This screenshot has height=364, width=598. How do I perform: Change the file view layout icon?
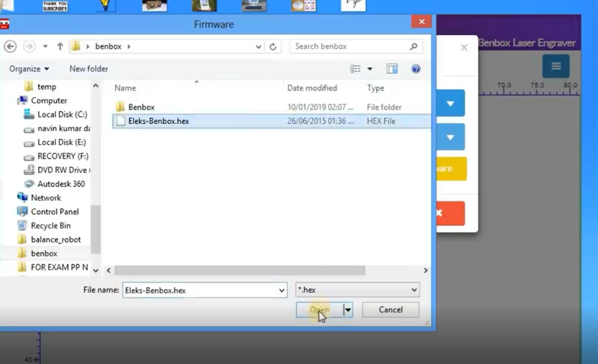pos(356,69)
